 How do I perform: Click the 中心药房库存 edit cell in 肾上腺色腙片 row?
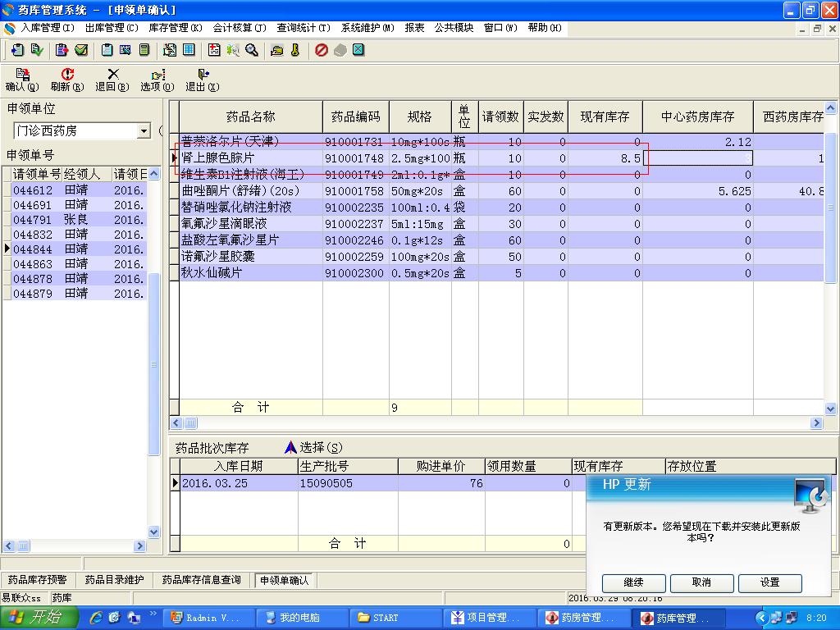[698, 158]
